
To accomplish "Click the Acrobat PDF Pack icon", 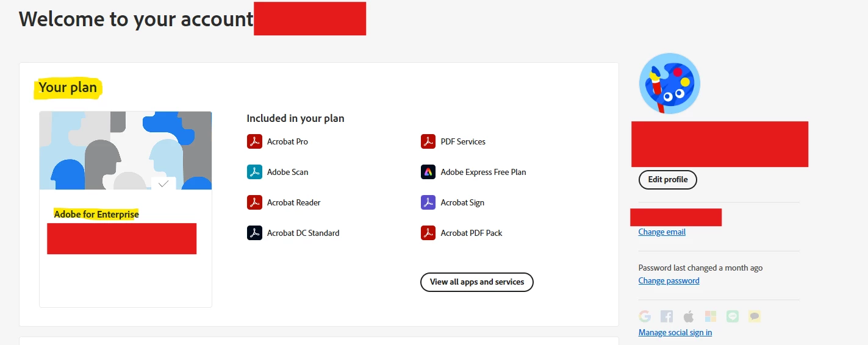I will click(x=428, y=233).
